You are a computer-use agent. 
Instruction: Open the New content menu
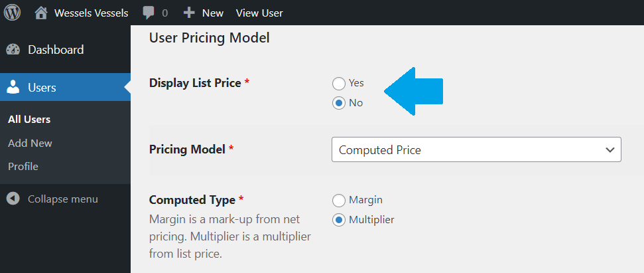pos(204,13)
